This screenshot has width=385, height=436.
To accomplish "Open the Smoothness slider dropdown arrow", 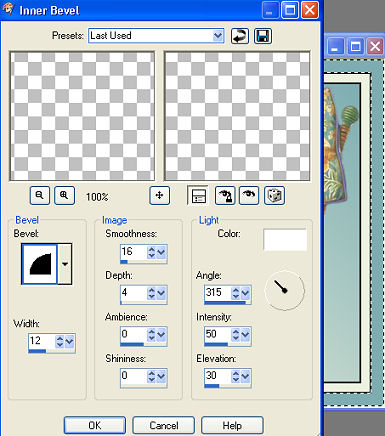I will [x=161, y=252].
